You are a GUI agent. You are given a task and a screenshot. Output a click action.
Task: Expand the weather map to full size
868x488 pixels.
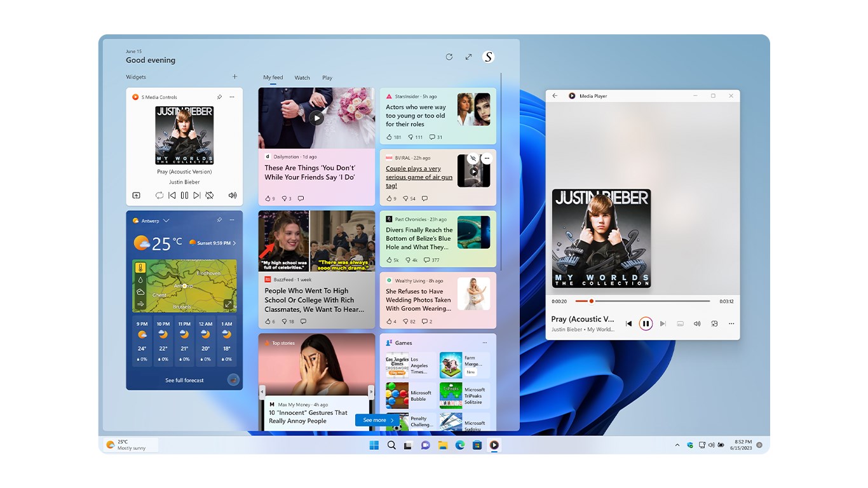coord(228,304)
